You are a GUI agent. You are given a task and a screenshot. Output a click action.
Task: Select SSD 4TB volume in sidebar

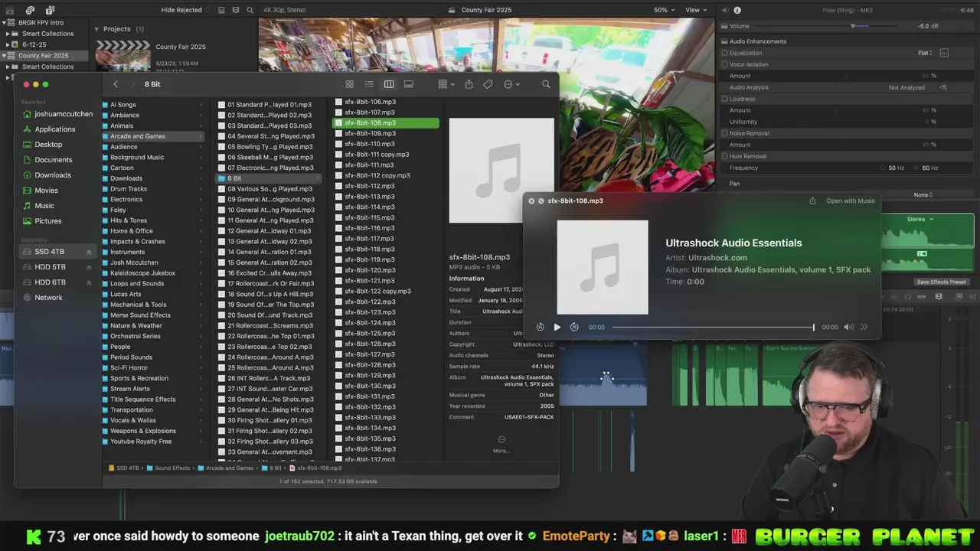tap(49, 252)
